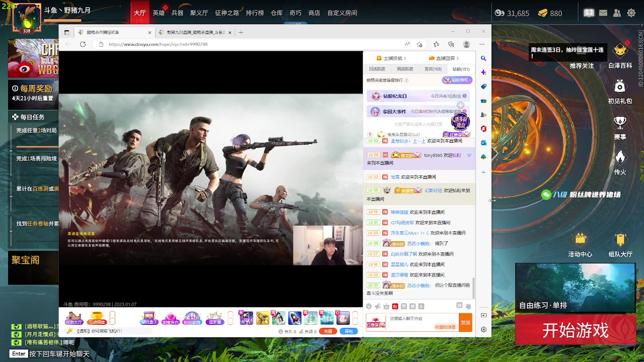Viewport: 644px width, 362px height.
Task: Select 自由练习·单排 mode thumbnail
Action: coord(576,288)
